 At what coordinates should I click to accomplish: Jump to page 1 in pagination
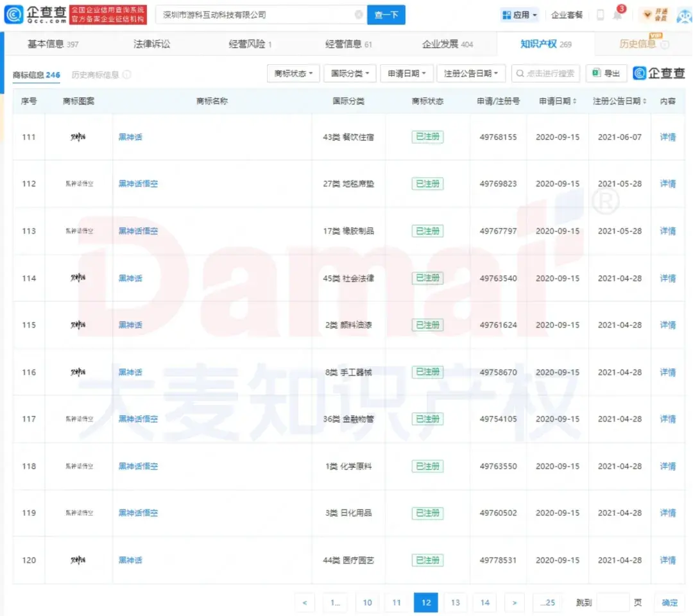click(335, 603)
